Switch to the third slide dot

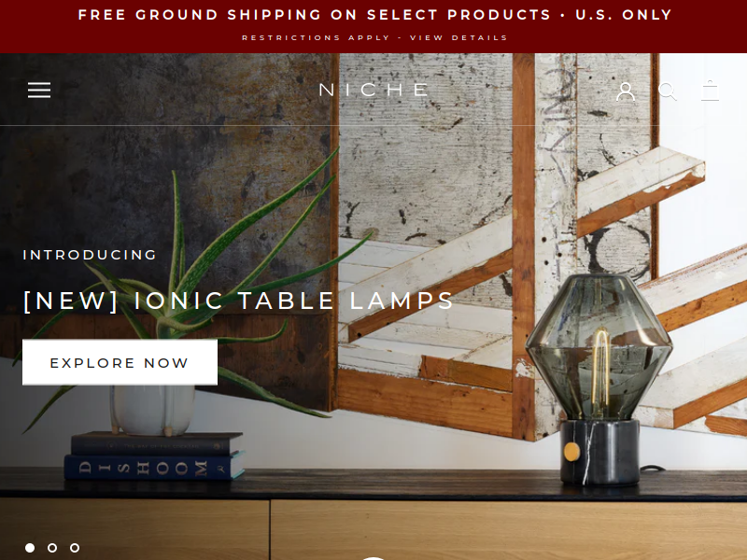[x=75, y=548]
